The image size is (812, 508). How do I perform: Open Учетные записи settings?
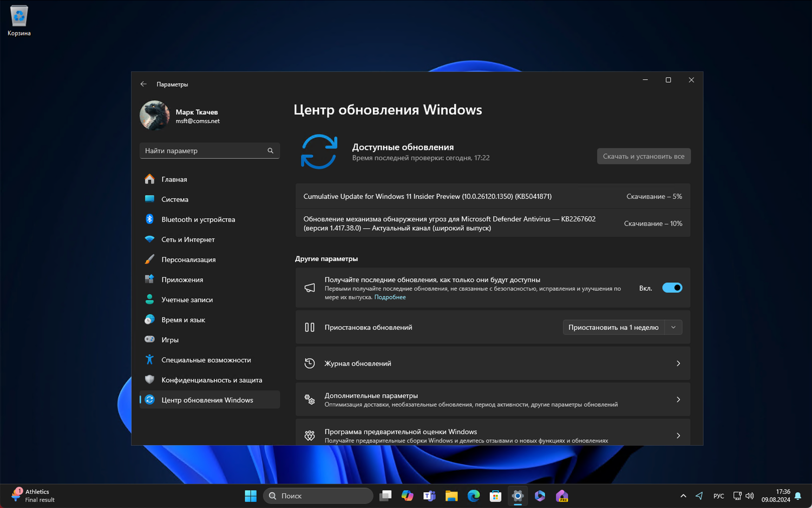click(209, 299)
